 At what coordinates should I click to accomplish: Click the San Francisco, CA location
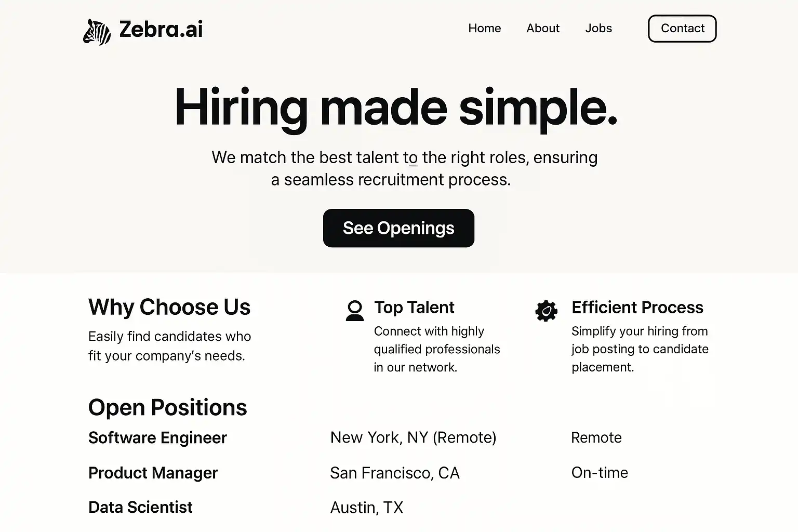[x=394, y=473]
